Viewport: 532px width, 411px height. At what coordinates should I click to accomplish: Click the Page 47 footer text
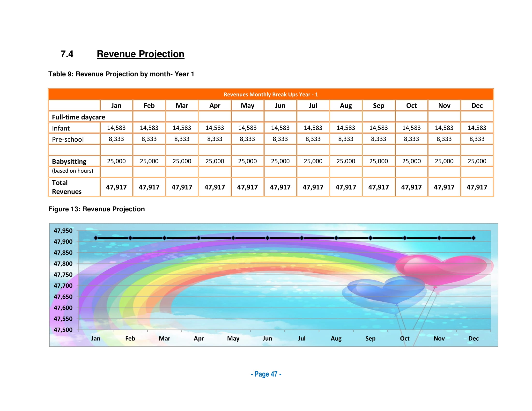(x=266, y=374)
